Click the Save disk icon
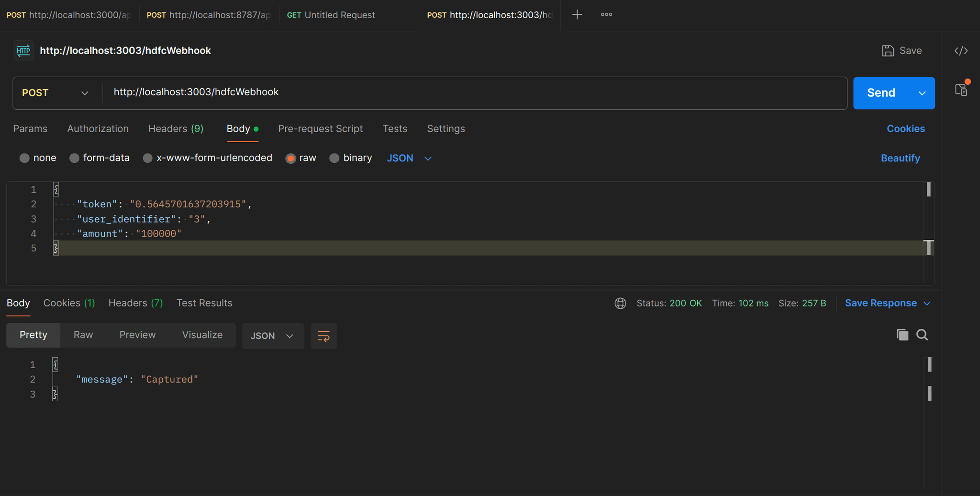The image size is (980, 496). pyautogui.click(x=888, y=51)
